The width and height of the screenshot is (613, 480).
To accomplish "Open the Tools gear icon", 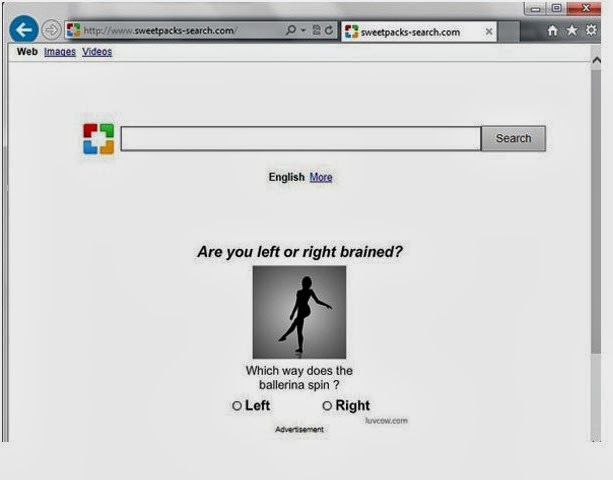I will click(591, 30).
